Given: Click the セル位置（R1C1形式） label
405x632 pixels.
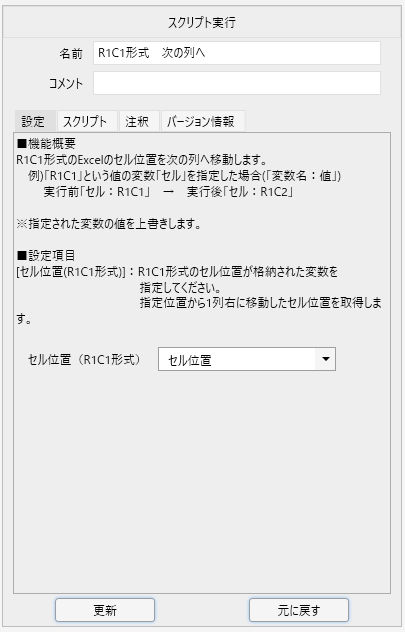Looking at the screenshot, I should tap(84, 360).
